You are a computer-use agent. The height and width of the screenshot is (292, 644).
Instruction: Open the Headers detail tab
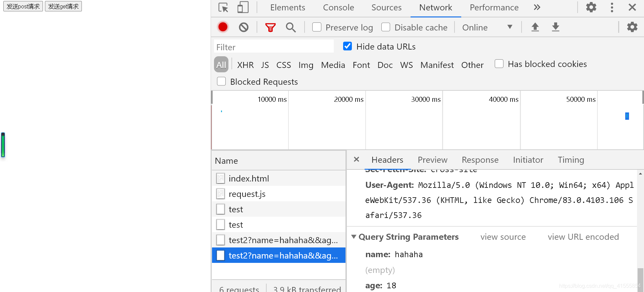(387, 160)
